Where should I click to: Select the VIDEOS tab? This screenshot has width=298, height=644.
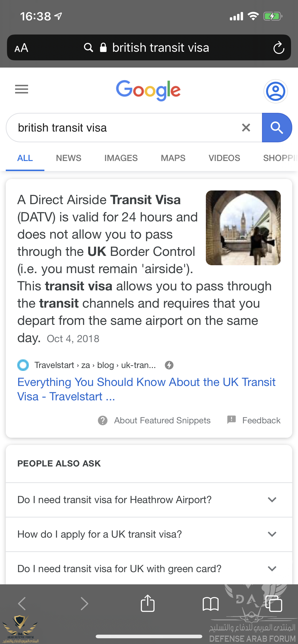click(224, 158)
